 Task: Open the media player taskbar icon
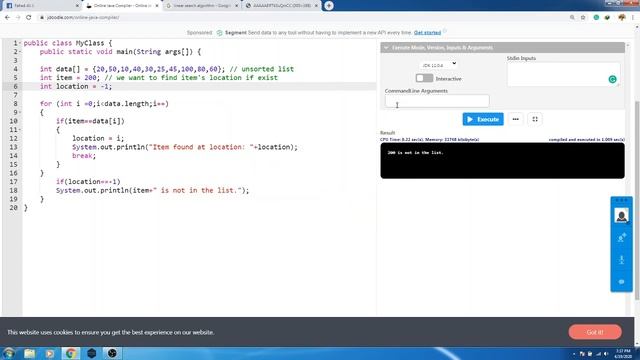pos(49,353)
